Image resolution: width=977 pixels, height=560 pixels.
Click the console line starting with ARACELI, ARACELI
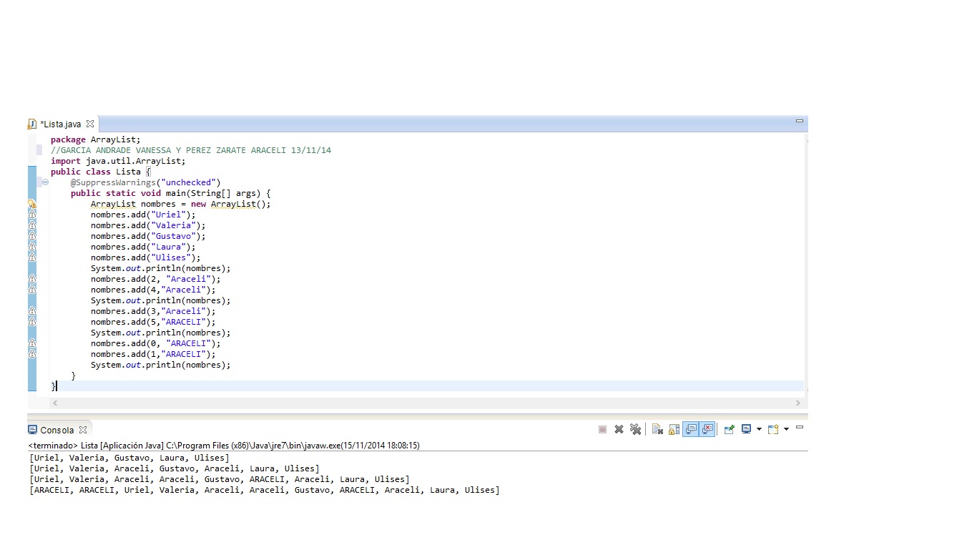click(265, 490)
